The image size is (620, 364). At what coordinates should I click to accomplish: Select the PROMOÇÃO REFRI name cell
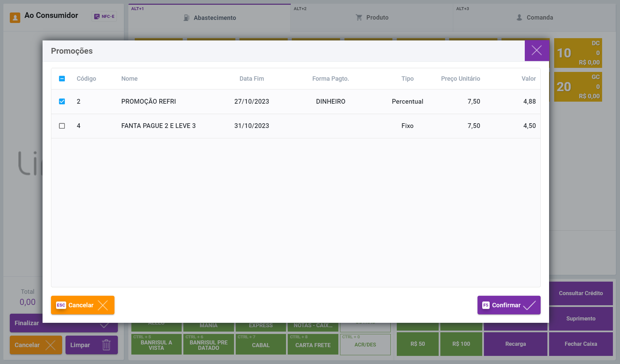(149, 101)
